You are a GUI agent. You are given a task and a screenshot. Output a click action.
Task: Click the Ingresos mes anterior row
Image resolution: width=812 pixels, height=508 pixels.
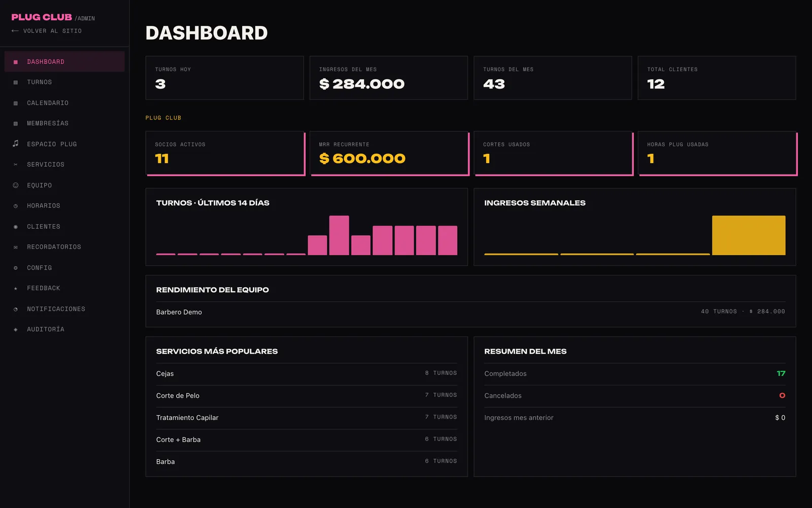pos(635,418)
